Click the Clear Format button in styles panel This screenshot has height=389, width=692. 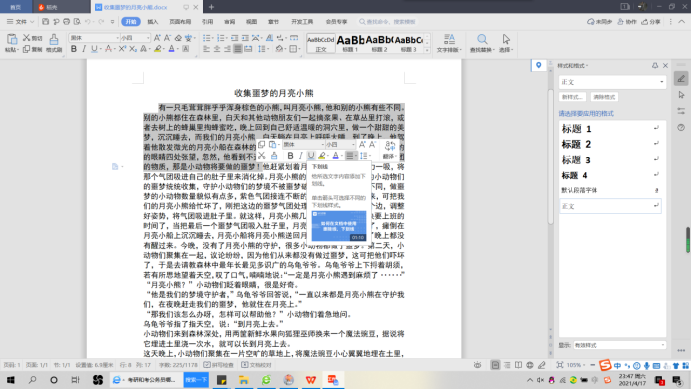604,97
